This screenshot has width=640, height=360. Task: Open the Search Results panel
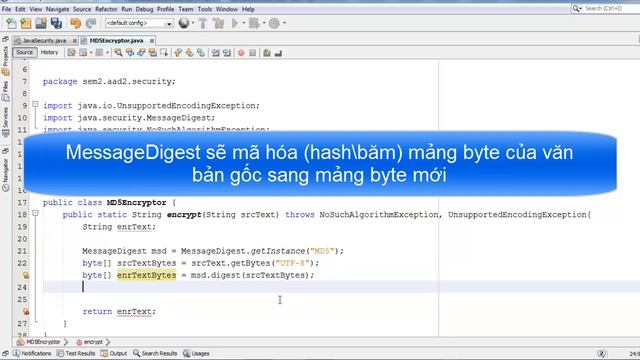pyautogui.click(x=155, y=353)
